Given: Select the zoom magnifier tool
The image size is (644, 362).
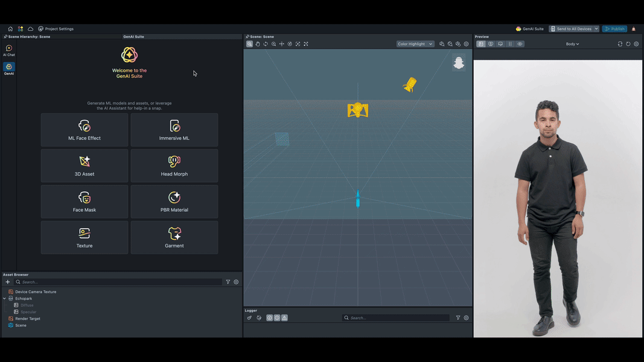Looking at the screenshot, I should (273, 44).
